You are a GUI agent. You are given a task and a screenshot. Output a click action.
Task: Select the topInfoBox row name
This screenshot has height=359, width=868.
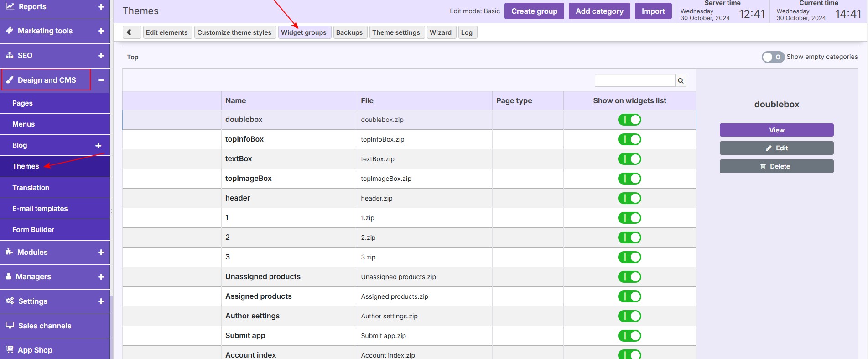244,139
